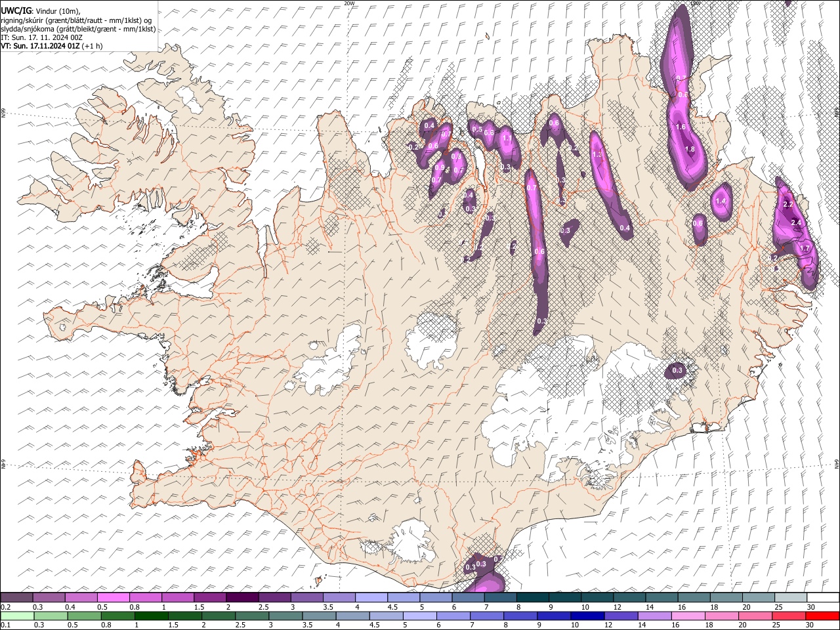Screen dimensions: 840x630
Task: Click the 'slydda/snjókoma' legend description line
Action: [x=78, y=29]
